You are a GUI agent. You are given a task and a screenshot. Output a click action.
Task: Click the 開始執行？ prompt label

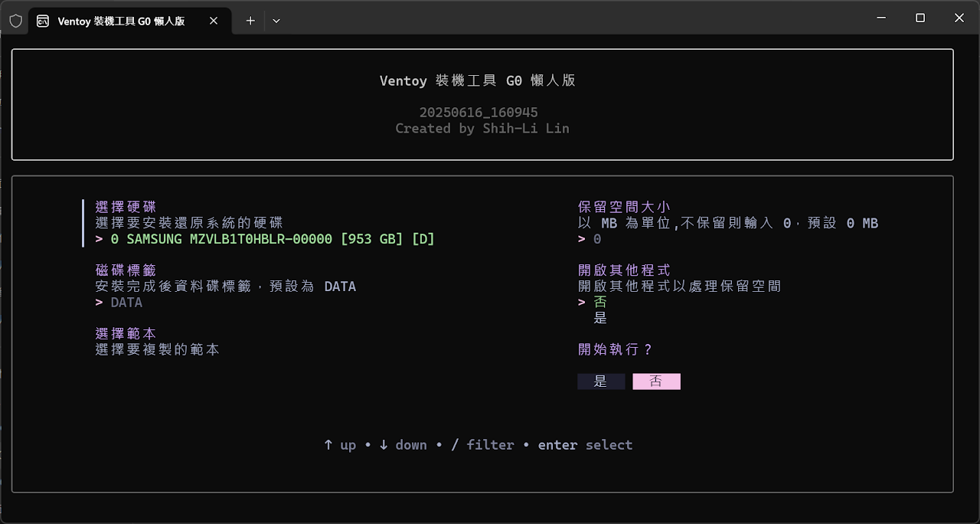(x=615, y=349)
